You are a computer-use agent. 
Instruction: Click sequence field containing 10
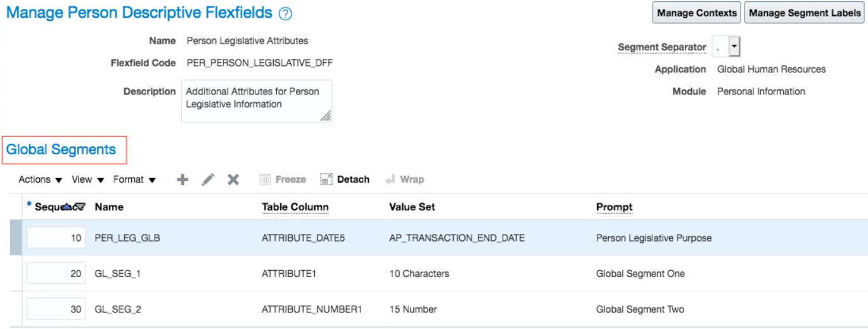click(56, 238)
